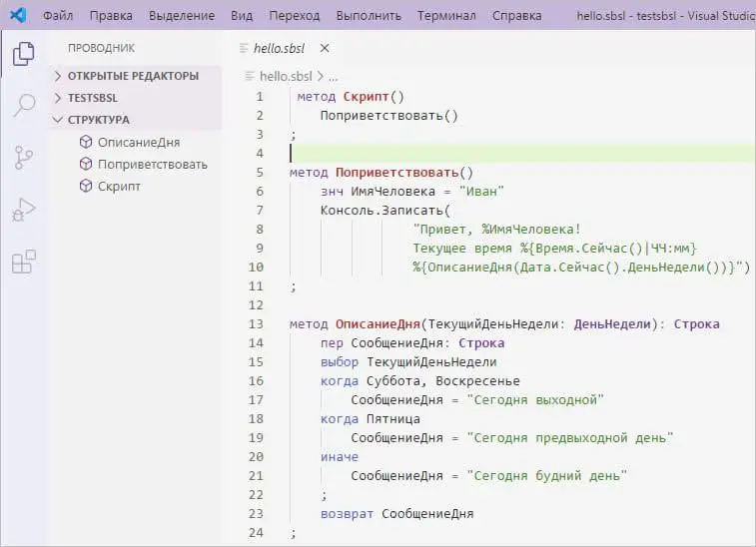Select the hello.sbsl editor tab
The image size is (756, 547).
point(279,48)
